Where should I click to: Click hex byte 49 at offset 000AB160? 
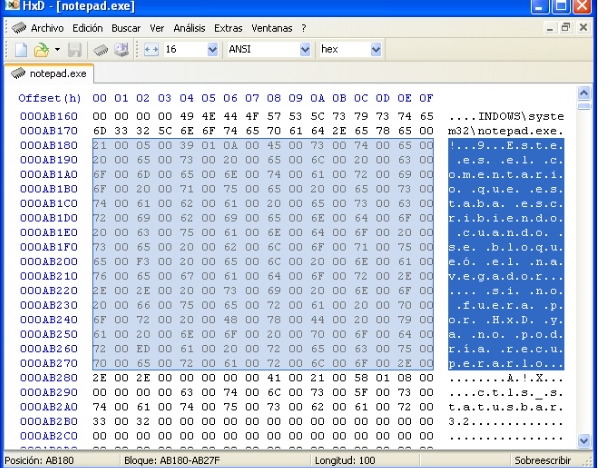click(186, 116)
